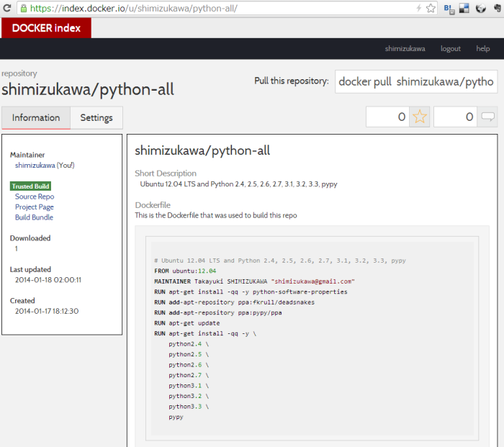Click the 'FROM ubuntu:12.04' code line
The width and height of the screenshot is (504, 447).
pyautogui.click(x=185, y=271)
